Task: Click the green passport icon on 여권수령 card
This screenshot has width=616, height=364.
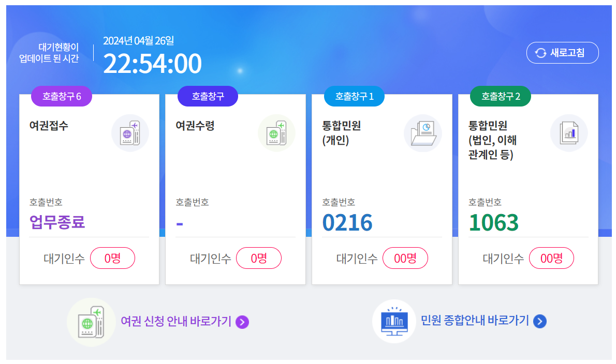Action: coord(276,133)
